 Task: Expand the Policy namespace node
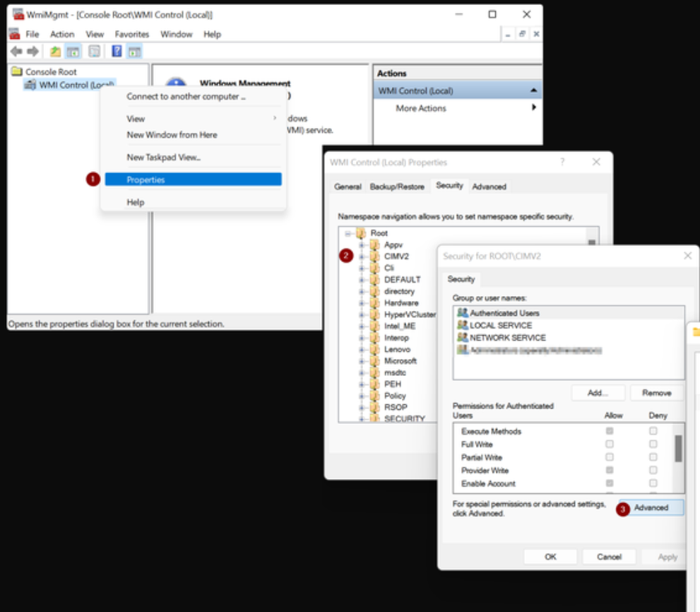(x=362, y=396)
